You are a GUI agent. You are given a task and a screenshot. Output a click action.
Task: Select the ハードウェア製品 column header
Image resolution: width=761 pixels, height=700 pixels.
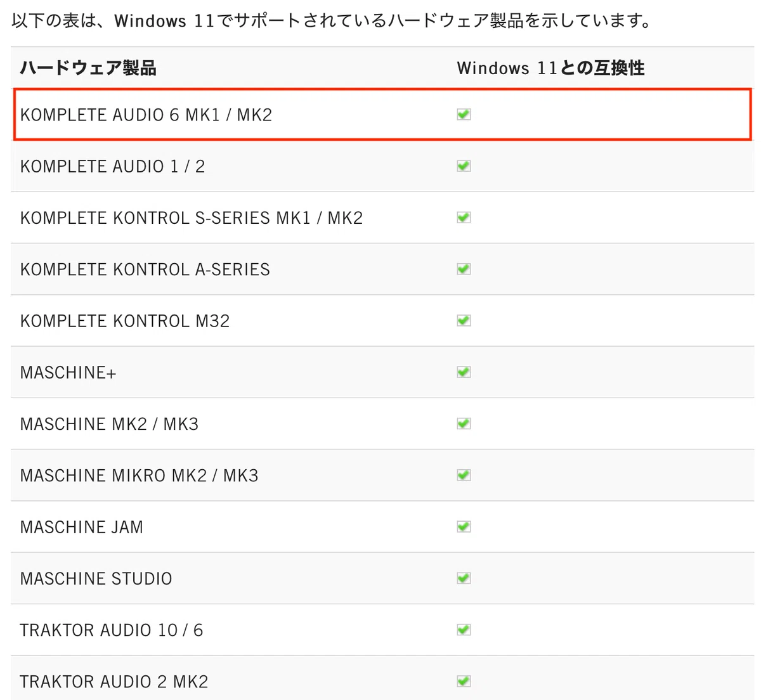pyautogui.click(x=88, y=68)
